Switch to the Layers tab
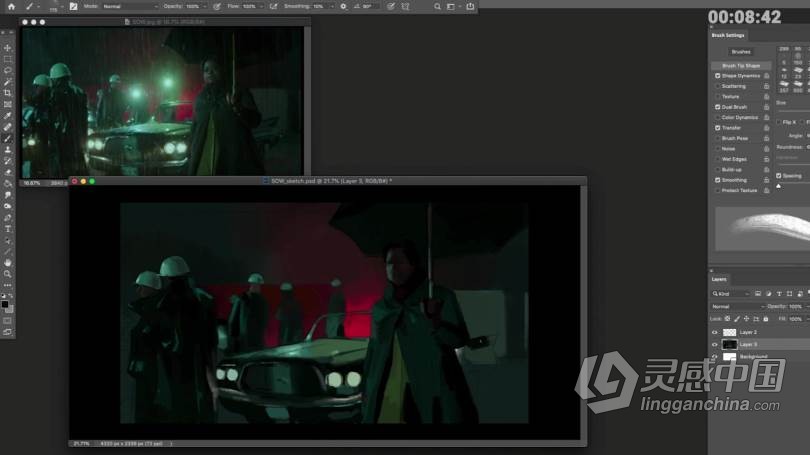Viewport: 810px width, 455px height. click(x=719, y=279)
